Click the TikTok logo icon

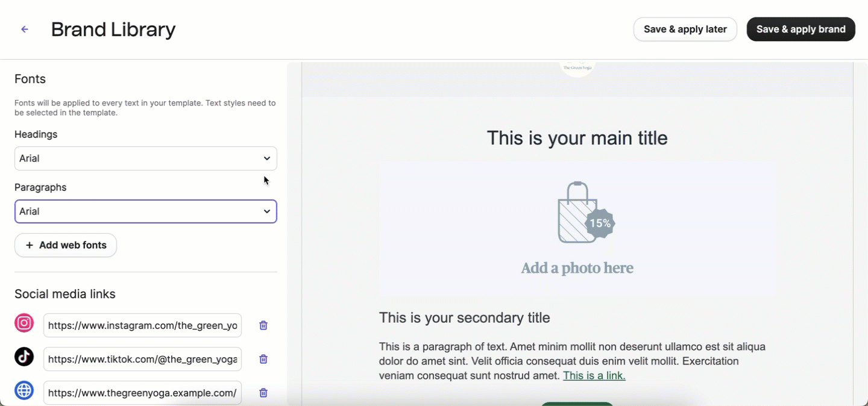[24, 357]
